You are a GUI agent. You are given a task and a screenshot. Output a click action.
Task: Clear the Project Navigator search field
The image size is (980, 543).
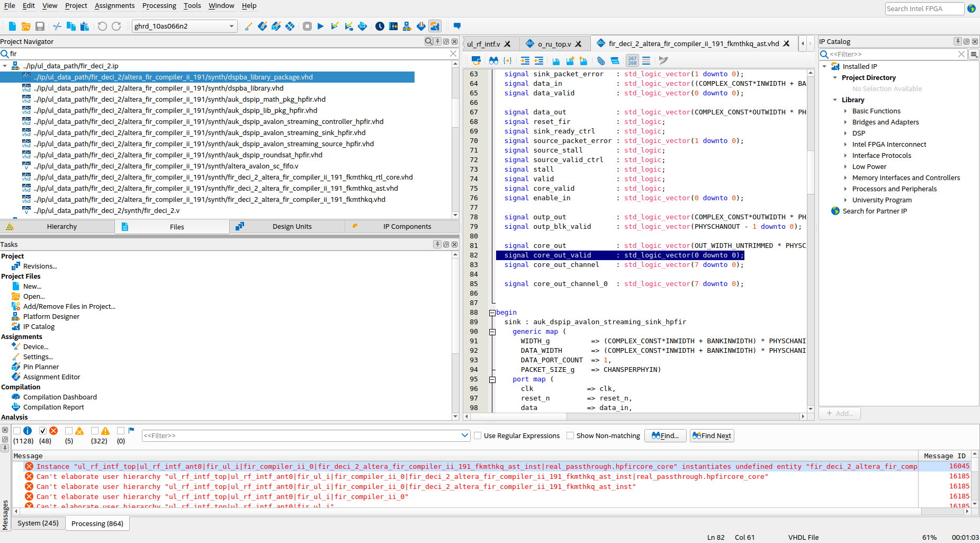453,54
